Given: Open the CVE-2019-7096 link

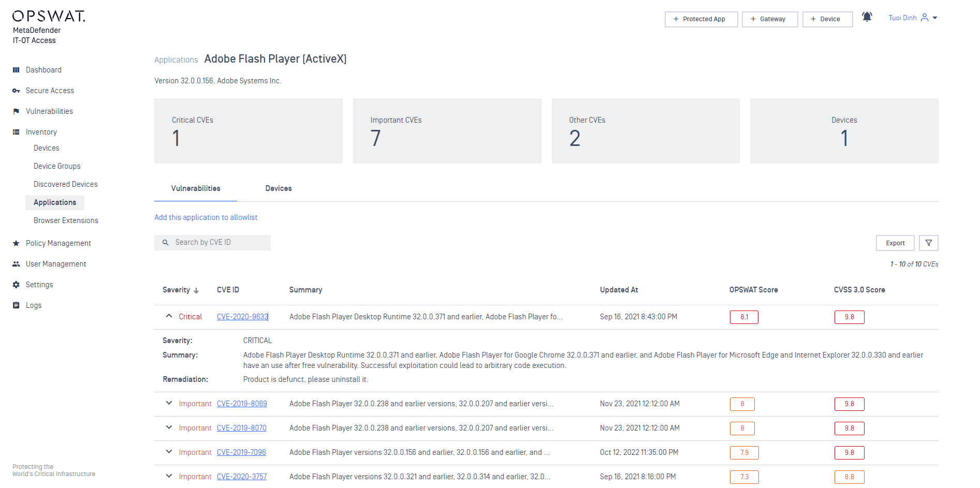Looking at the screenshot, I should [x=241, y=452].
